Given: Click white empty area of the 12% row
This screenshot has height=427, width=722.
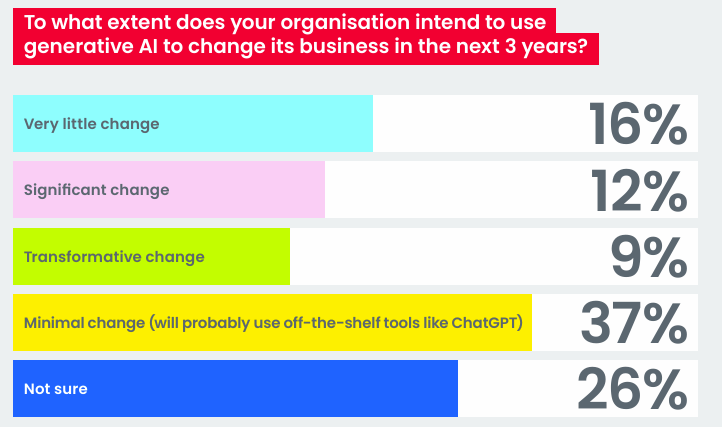Looking at the screenshot, I should point(456,189).
